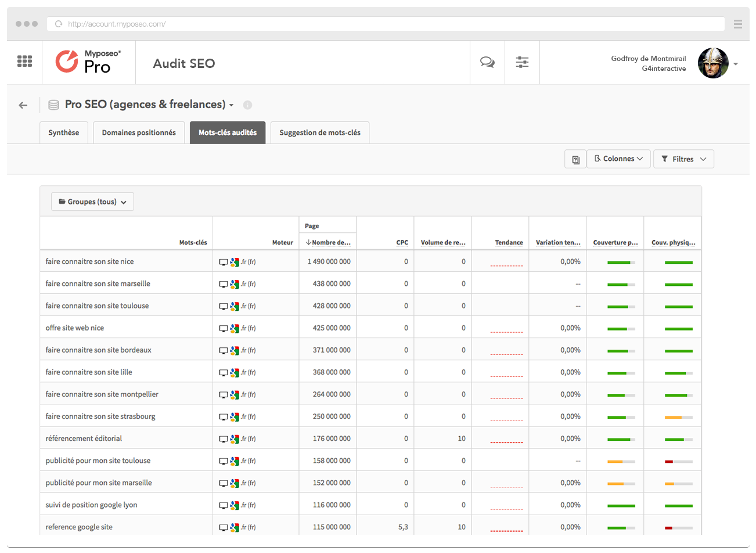Open the Colonnes dropdown
This screenshot has height=553, width=756.
click(x=618, y=159)
